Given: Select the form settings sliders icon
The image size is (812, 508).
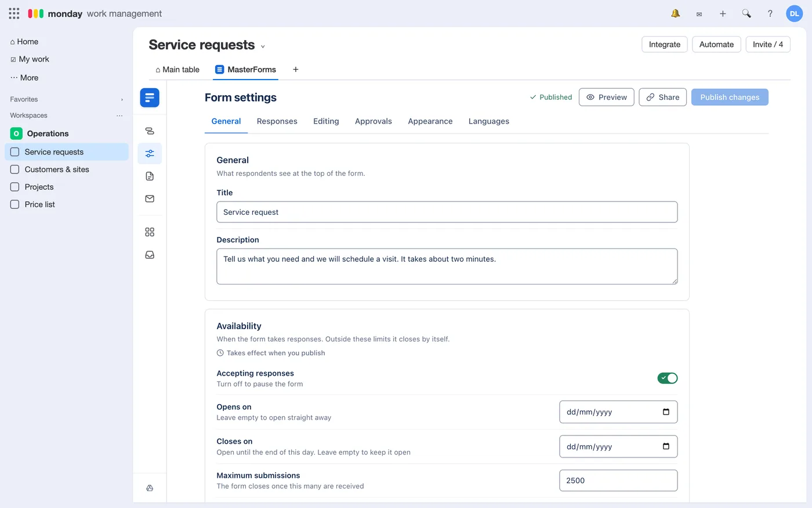Looking at the screenshot, I should (150, 154).
